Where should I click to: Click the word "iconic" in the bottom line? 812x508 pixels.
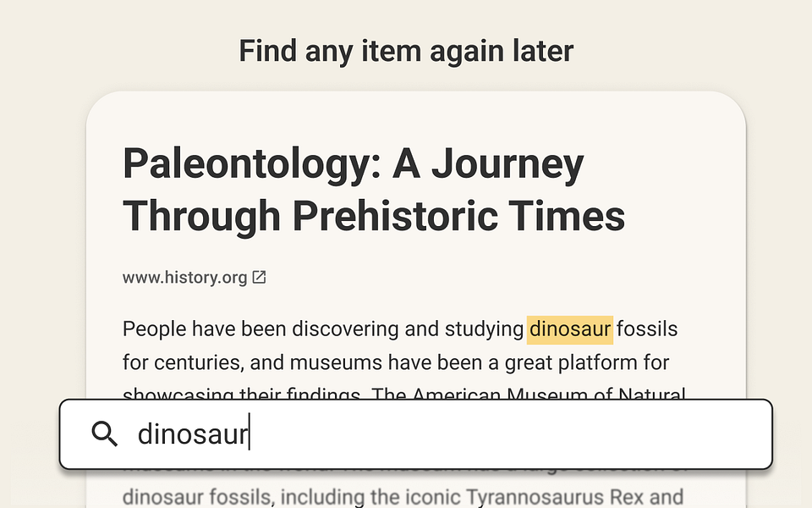point(437,497)
